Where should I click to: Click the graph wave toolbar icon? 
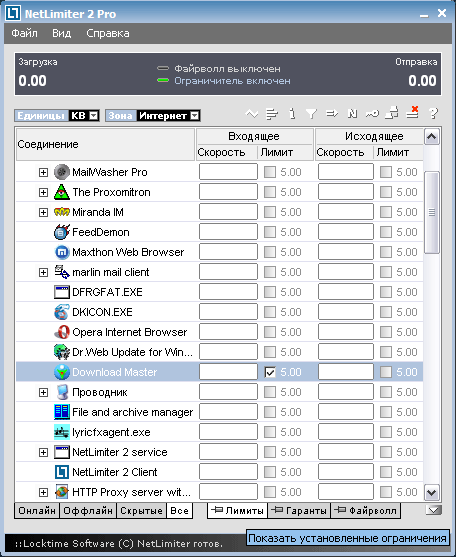252,114
